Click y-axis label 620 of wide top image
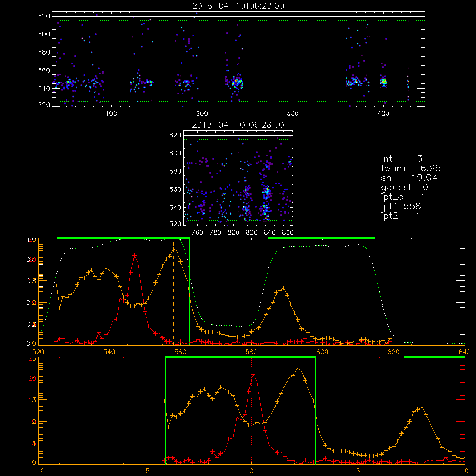 (44, 16)
